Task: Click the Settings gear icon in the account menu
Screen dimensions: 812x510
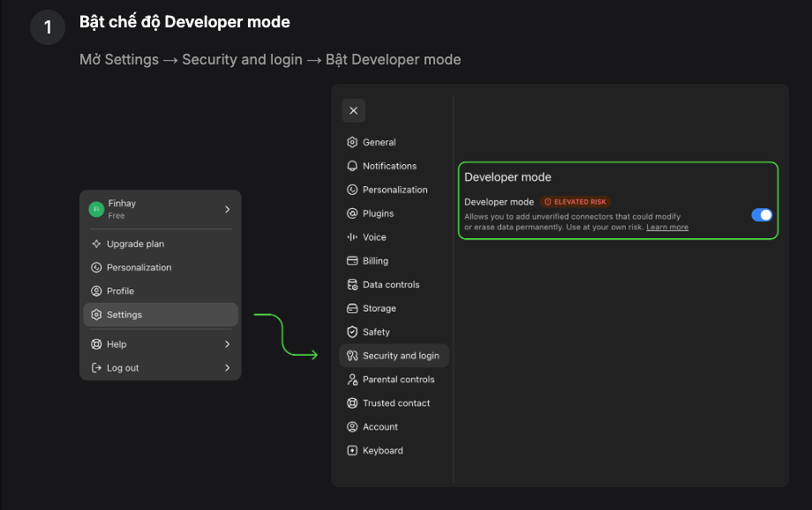Action: 96,315
